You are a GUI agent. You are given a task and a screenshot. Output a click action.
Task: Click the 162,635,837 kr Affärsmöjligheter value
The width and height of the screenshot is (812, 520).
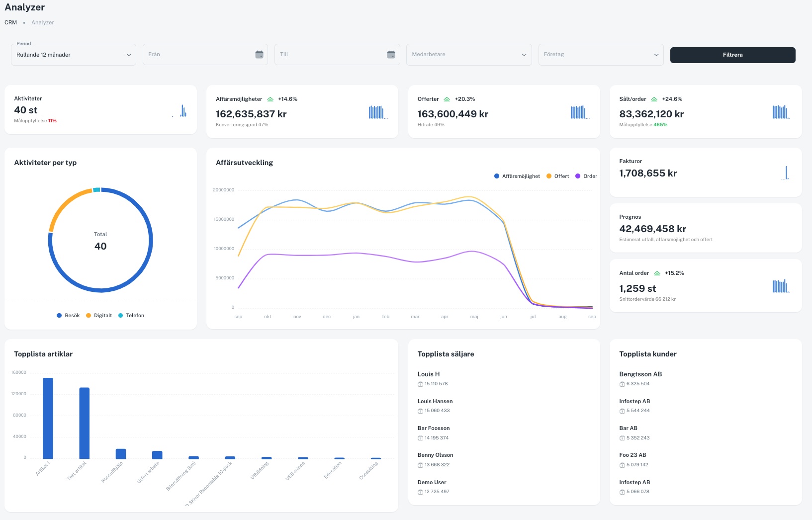(251, 114)
